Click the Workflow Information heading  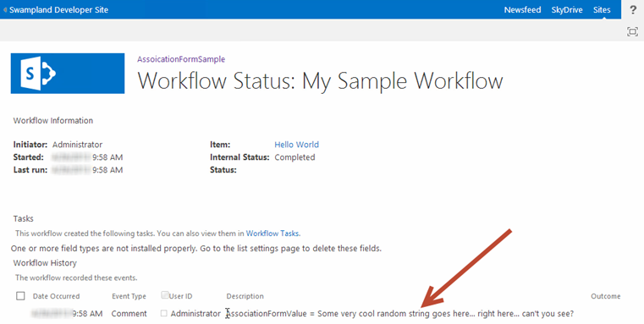(53, 120)
